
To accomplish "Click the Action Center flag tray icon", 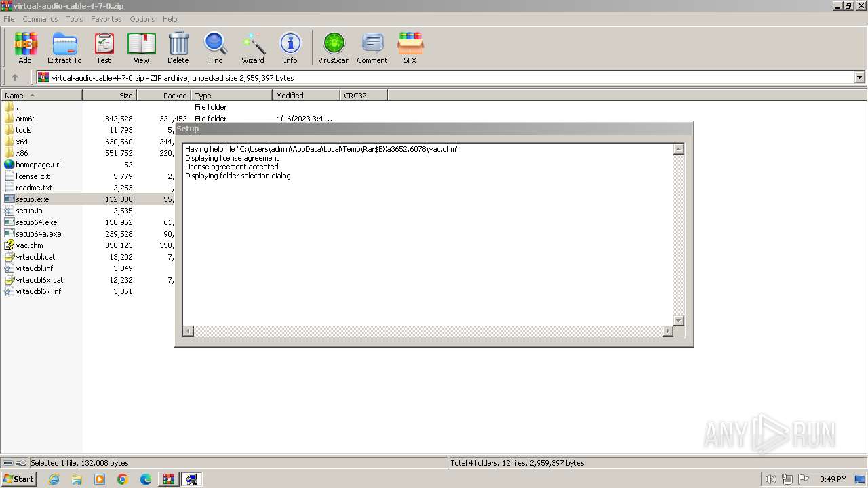I will pyautogui.click(x=804, y=479).
